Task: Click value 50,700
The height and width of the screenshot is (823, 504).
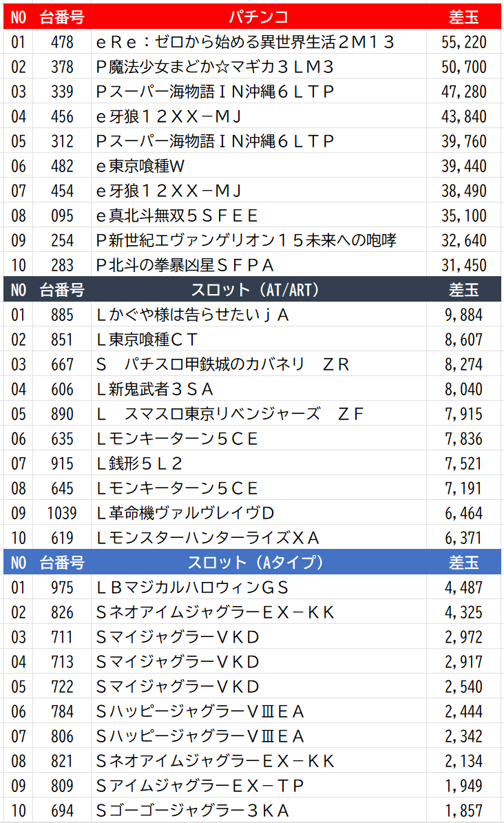Action: pos(463,67)
